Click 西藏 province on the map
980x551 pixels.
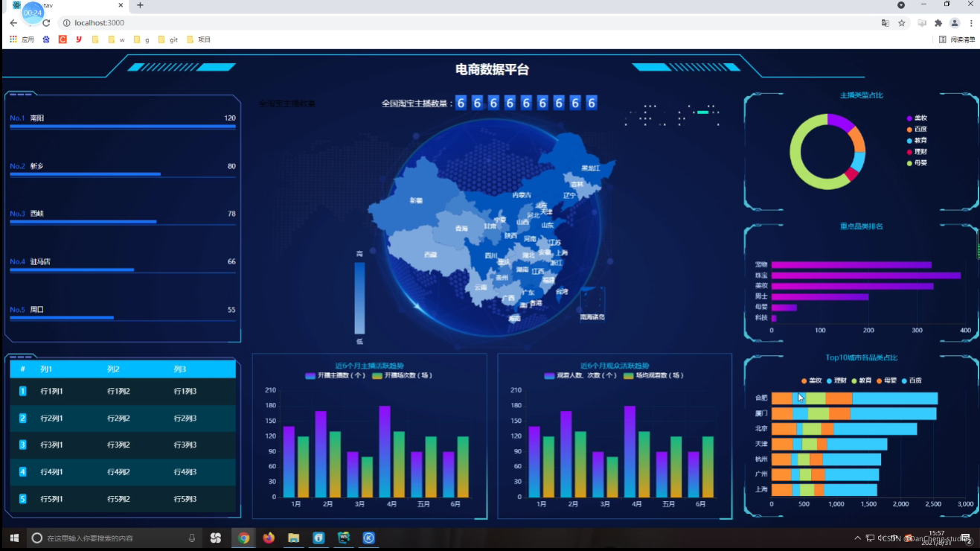429,253
